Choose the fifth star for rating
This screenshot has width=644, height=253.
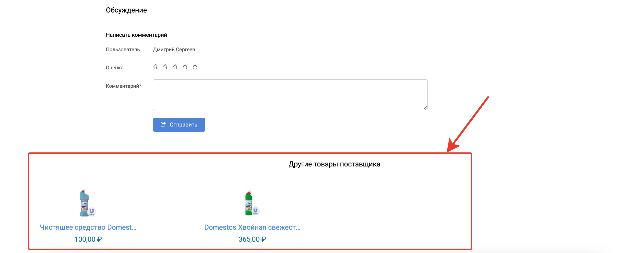(195, 67)
